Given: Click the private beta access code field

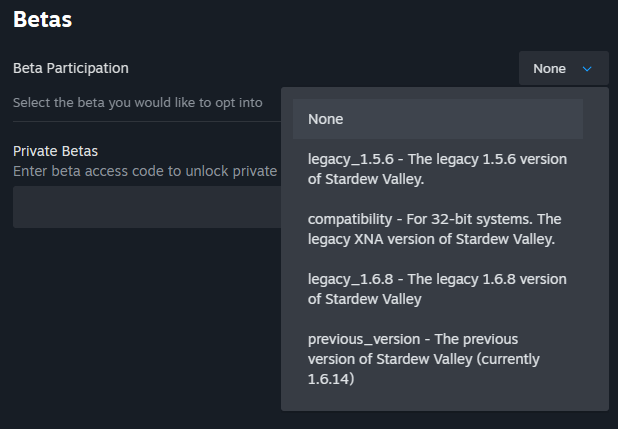Looking at the screenshot, I should [146, 208].
